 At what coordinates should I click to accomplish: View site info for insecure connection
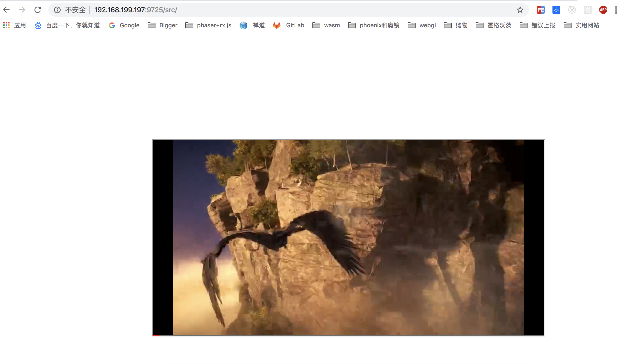pos(57,10)
